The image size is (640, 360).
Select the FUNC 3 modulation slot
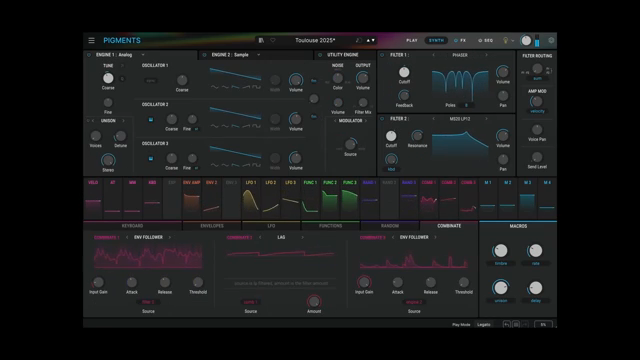point(349,199)
